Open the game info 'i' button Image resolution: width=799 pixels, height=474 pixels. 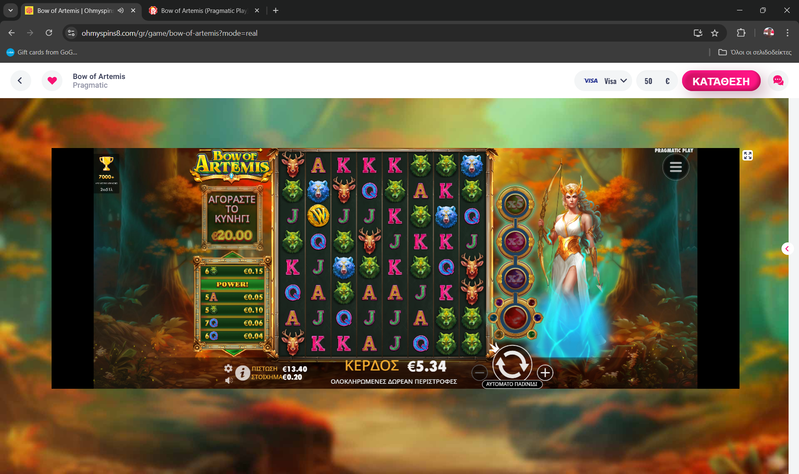tap(243, 373)
